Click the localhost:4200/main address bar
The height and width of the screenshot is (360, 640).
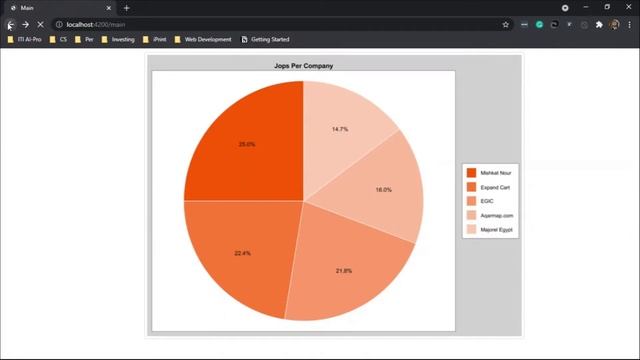pyautogui.click(x=282, y=24)
